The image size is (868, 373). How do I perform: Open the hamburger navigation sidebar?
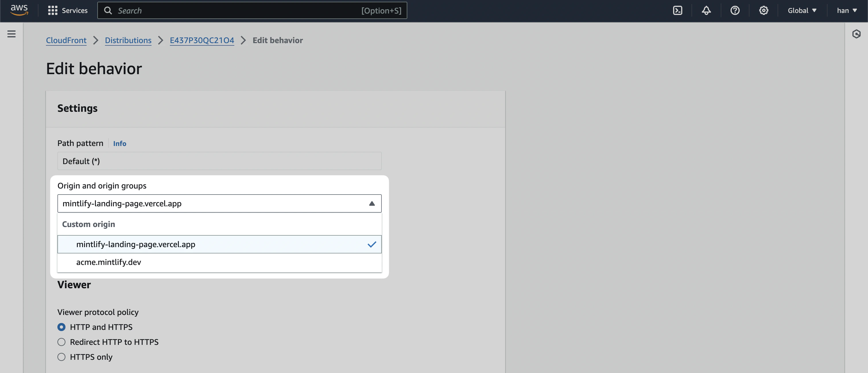pyautogui.click(x=11, y=34)
